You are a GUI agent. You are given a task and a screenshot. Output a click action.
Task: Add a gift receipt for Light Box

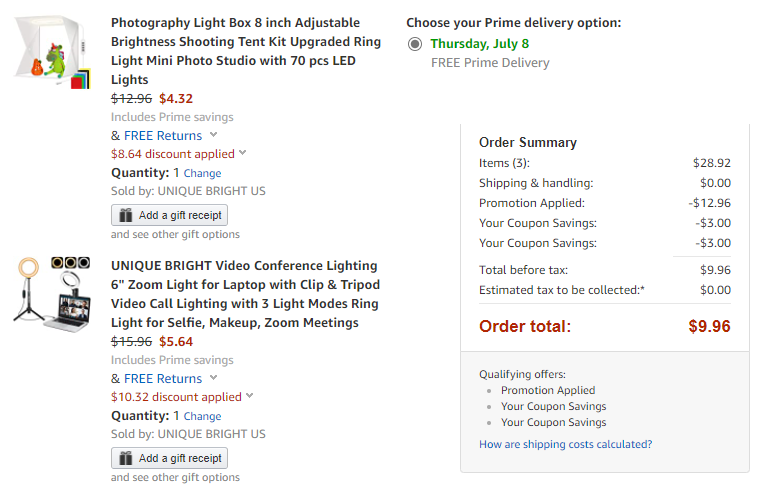pyautogui.click(x=169, y=215)
